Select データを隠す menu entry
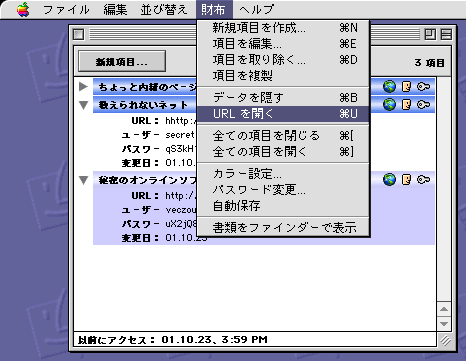 283,98
